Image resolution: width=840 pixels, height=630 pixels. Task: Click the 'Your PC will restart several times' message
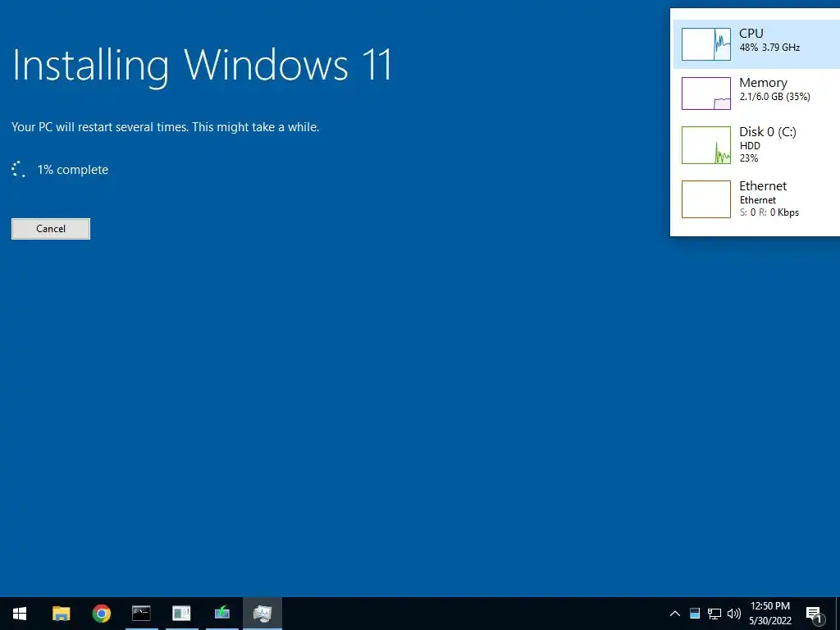(x=165, y=127)
